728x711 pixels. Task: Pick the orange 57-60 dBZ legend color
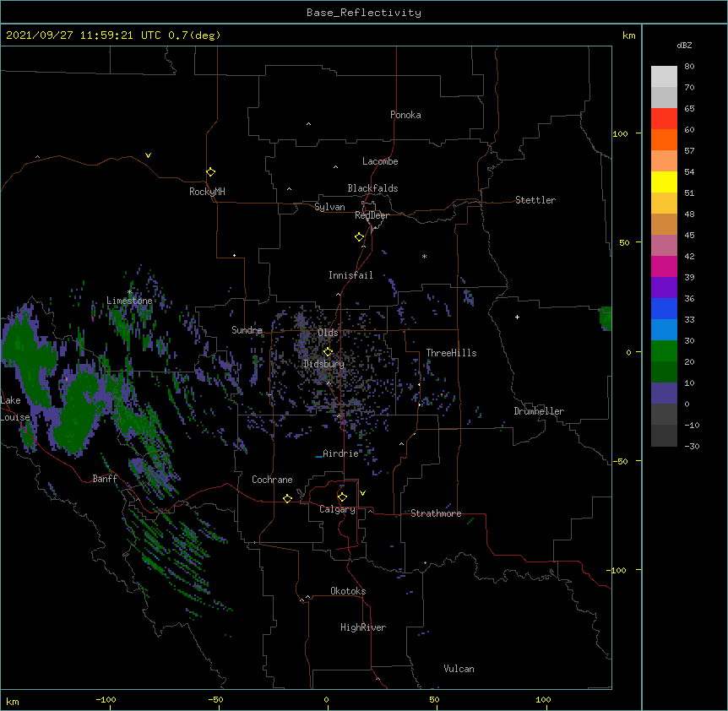pos(664,139)
